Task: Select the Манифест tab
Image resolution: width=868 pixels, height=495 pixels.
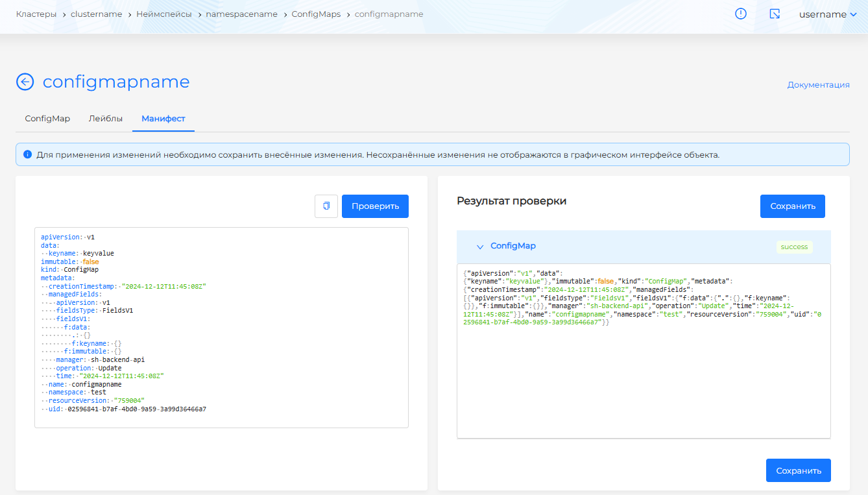Action: pyautogui.click(x=163, y=119)
